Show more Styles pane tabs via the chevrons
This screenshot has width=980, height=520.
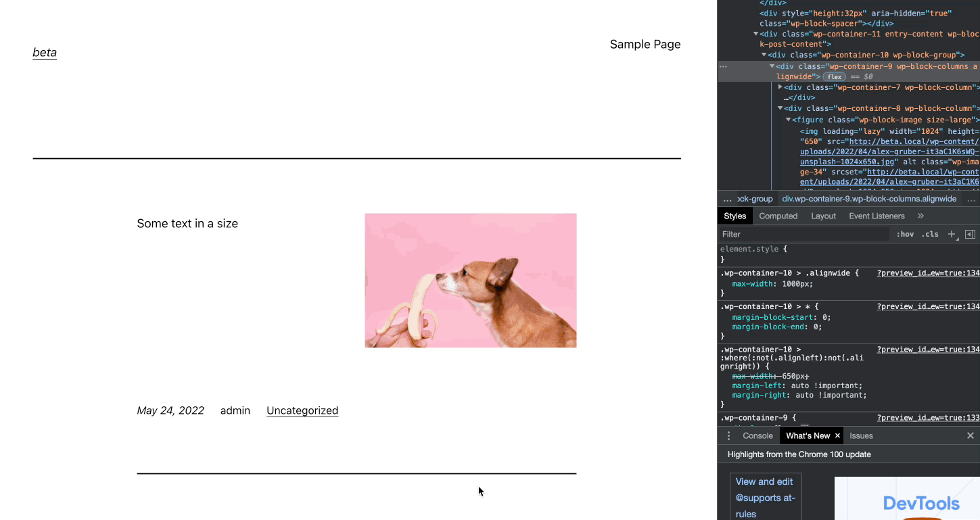tap(920, 216)
